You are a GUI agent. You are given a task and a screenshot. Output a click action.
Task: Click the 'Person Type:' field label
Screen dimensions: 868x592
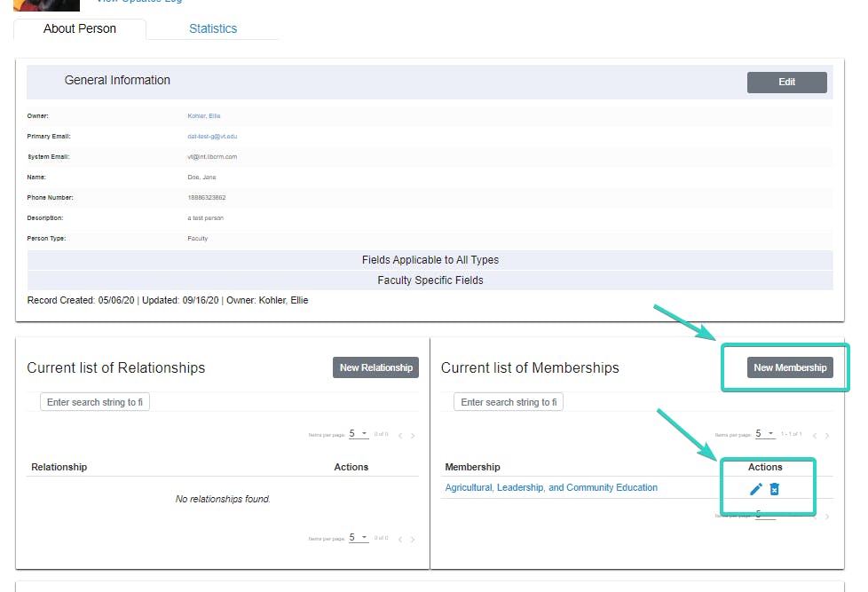pyautogui.click(x=46, y=239)
